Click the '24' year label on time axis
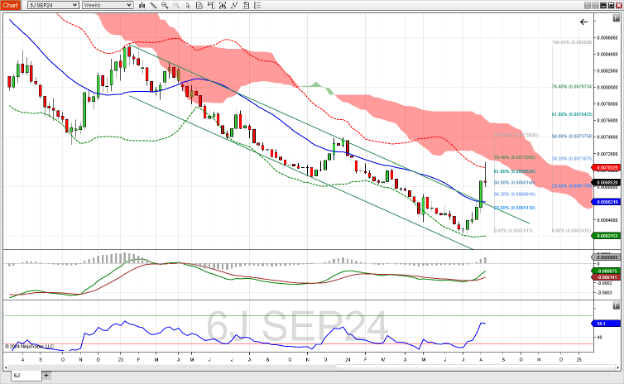Image resolution: width=624 pixels, height=384 pixels. point(348,360)
